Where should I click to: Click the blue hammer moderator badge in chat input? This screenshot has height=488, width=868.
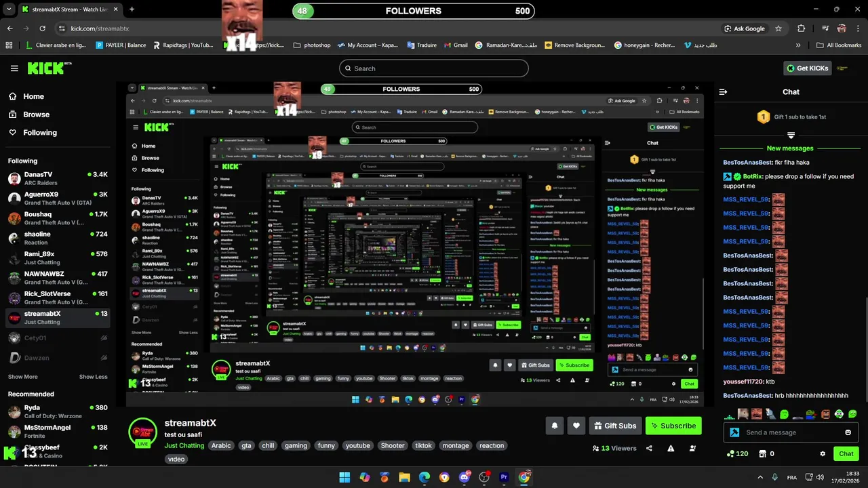point(734,432)
